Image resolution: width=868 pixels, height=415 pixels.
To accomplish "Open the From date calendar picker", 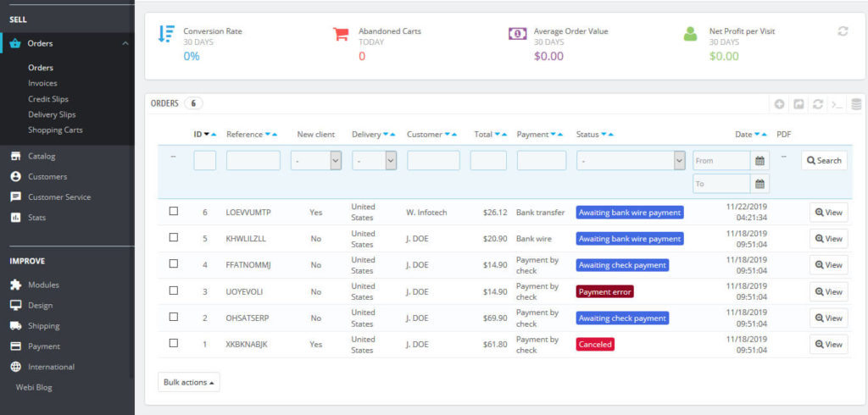I will (x=760, y=160).
